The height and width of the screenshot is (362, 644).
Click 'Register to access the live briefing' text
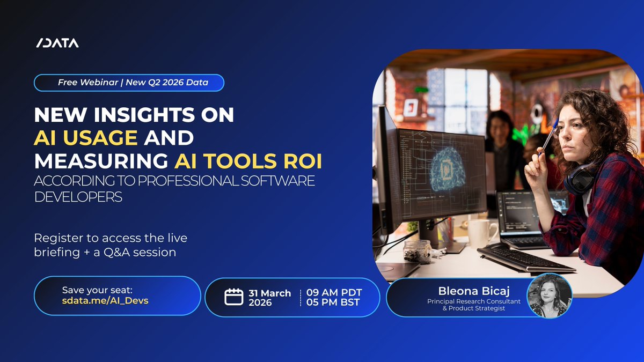click(x=111, y=245)
